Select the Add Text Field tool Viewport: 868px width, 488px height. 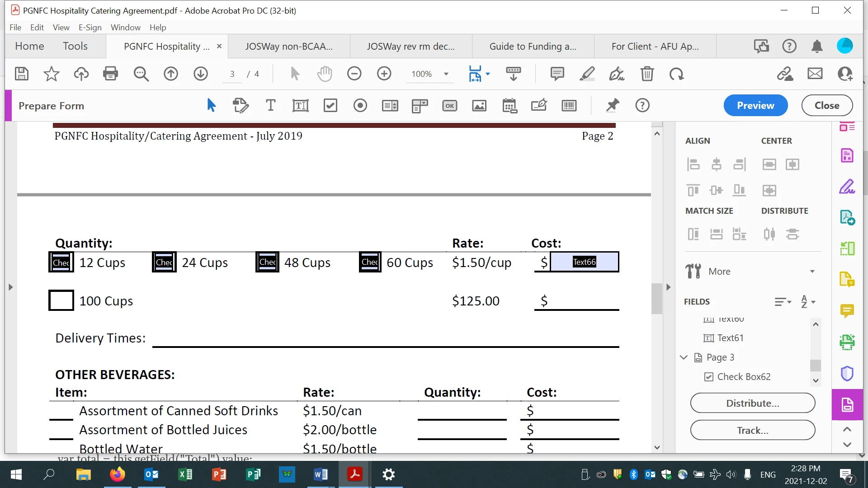coord(300,106)
